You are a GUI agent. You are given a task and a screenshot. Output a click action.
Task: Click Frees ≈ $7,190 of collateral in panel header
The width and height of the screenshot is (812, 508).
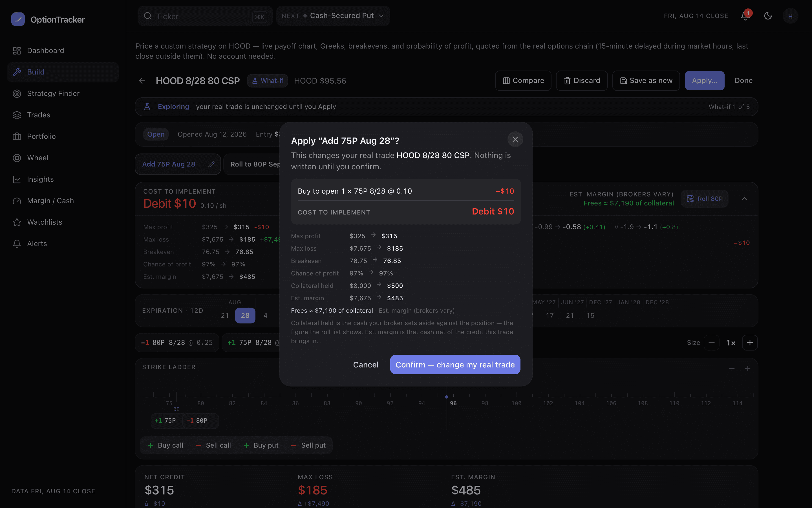[x=628, y=203]
